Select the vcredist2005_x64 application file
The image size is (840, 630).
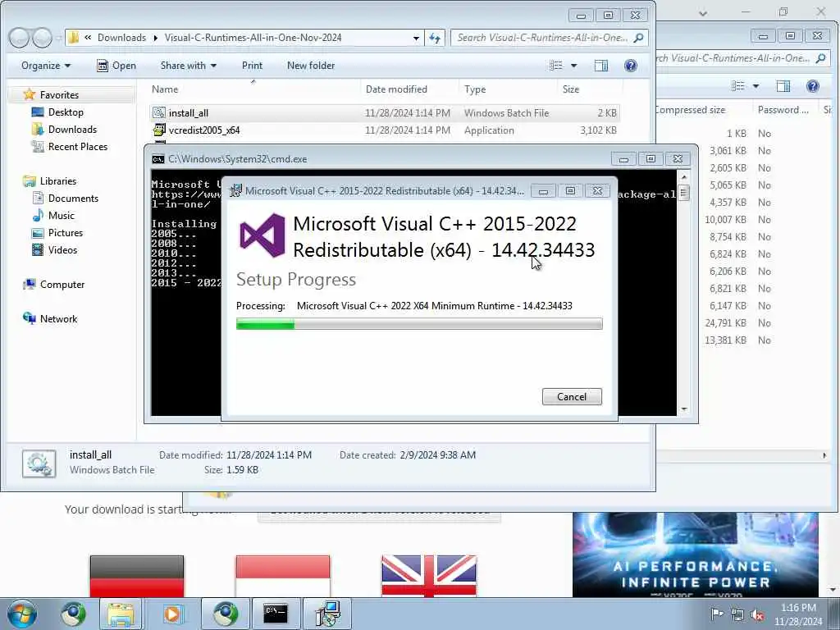[x=384, y=130]
